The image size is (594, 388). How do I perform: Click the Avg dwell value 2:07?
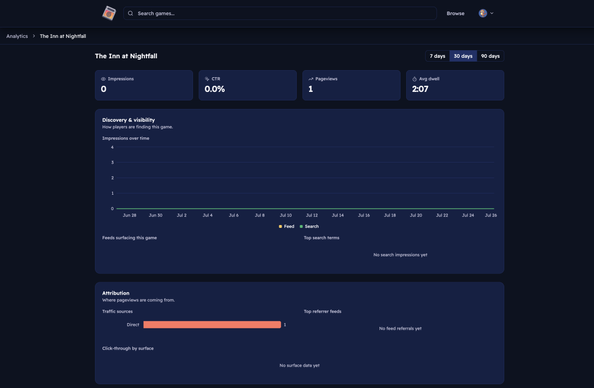(x=420, y=89)
